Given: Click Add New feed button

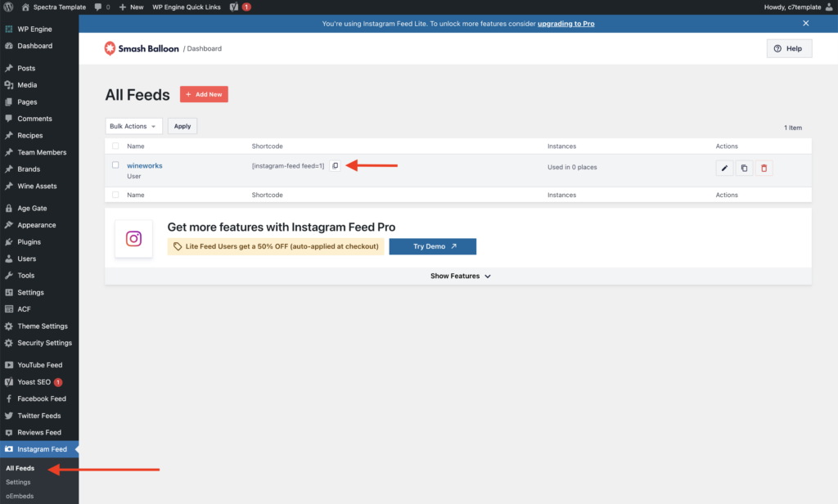Looking at the screenshot, I should coord(204,94).
